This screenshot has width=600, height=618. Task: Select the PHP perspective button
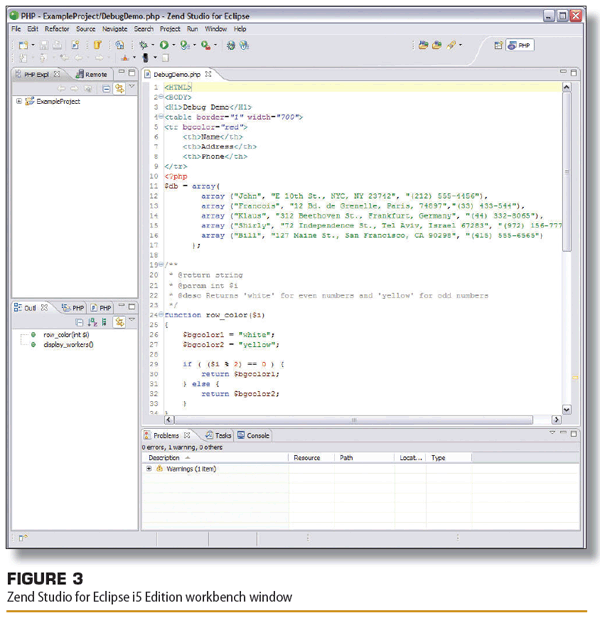tap(520, 45)
